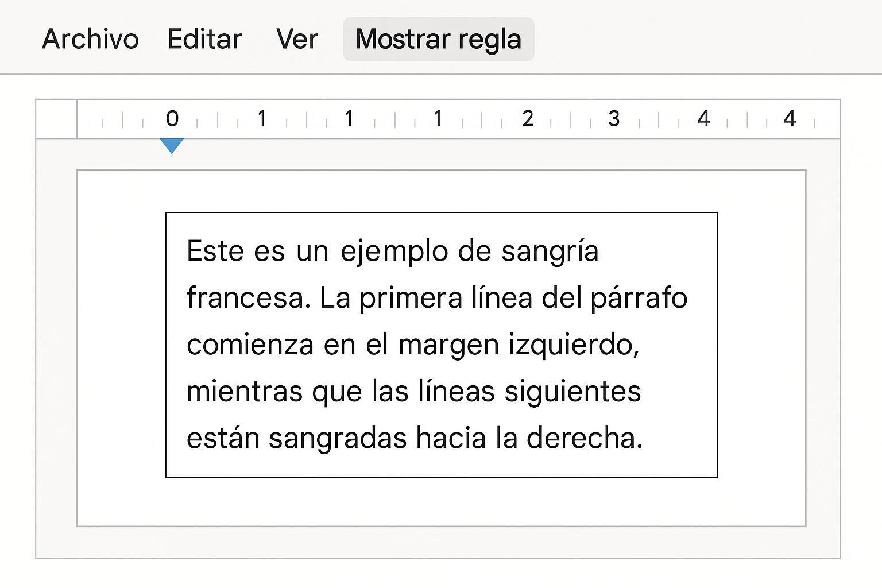Open the Ver menu
Image resolution: width=882 pixels, height=588 pixels.
(297, 39)
